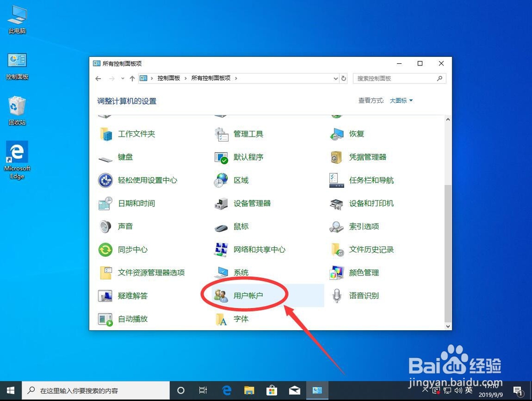Click the 英 input language indicator
This screenshot has width=532, height=401.
click(469, 390)
